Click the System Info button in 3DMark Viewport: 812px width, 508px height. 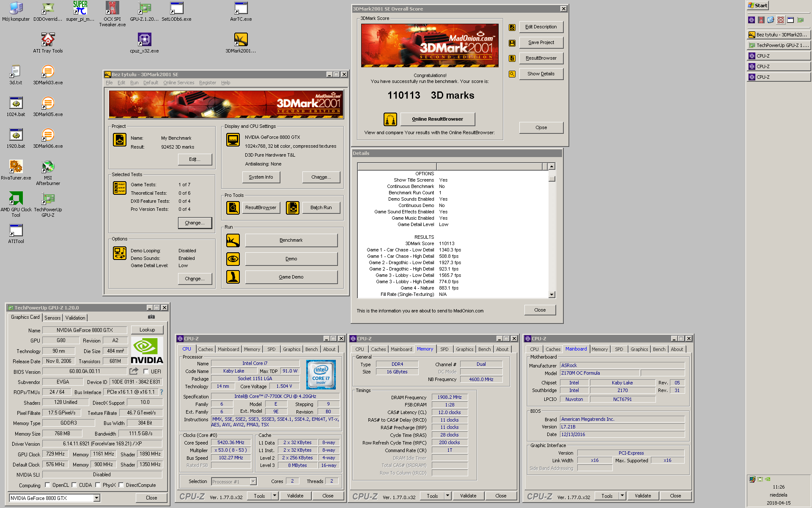point(261,177)
